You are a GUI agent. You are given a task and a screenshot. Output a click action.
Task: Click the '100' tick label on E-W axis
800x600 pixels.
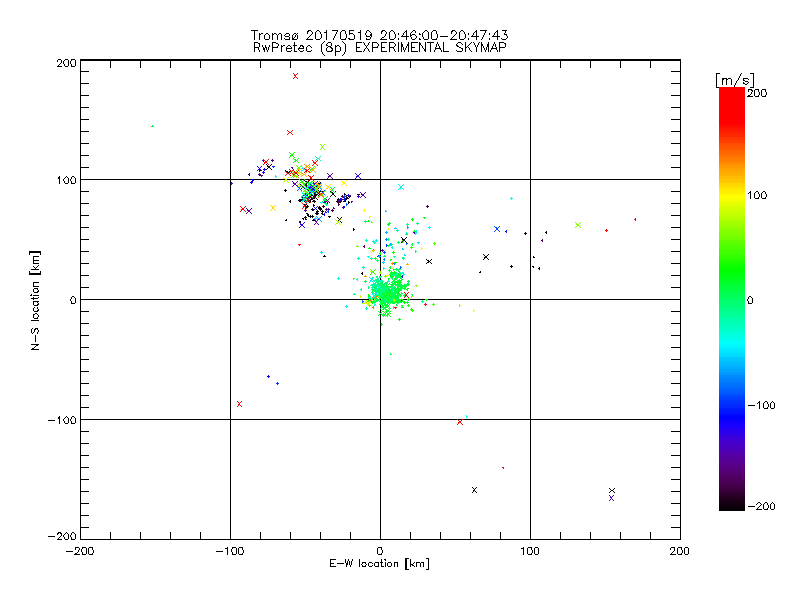click(x=530, y=551)
